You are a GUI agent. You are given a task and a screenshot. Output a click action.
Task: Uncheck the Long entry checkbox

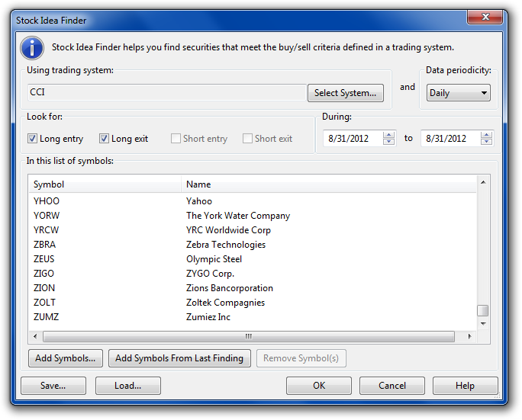tap(33, 139)
